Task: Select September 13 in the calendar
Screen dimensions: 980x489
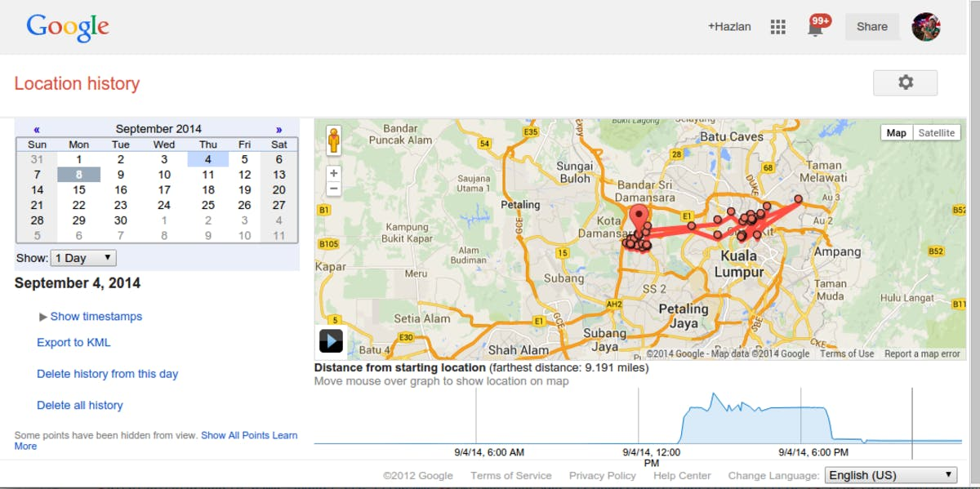Action: coord(279,175)
